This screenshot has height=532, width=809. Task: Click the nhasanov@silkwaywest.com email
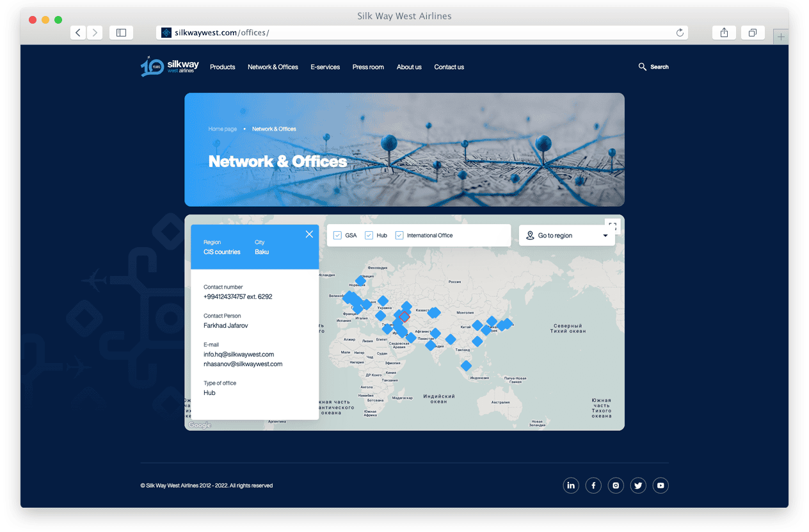tap(243, 364)
